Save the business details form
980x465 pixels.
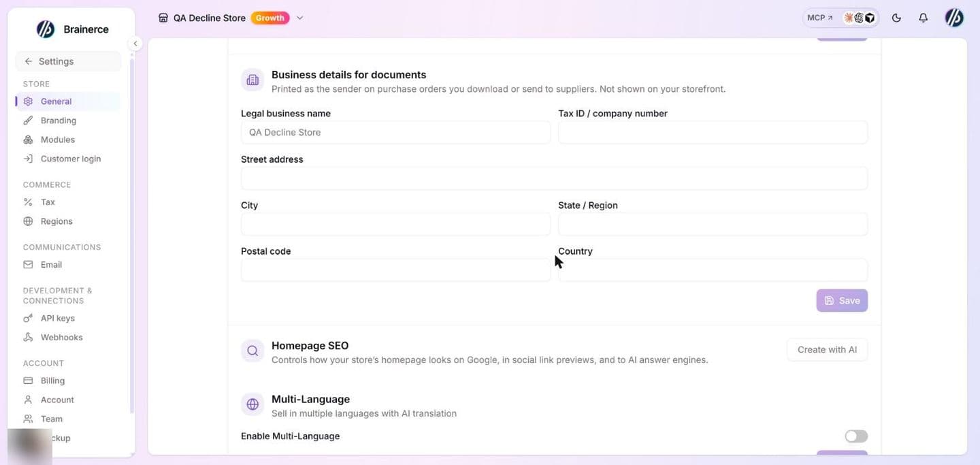click(842, 300)
